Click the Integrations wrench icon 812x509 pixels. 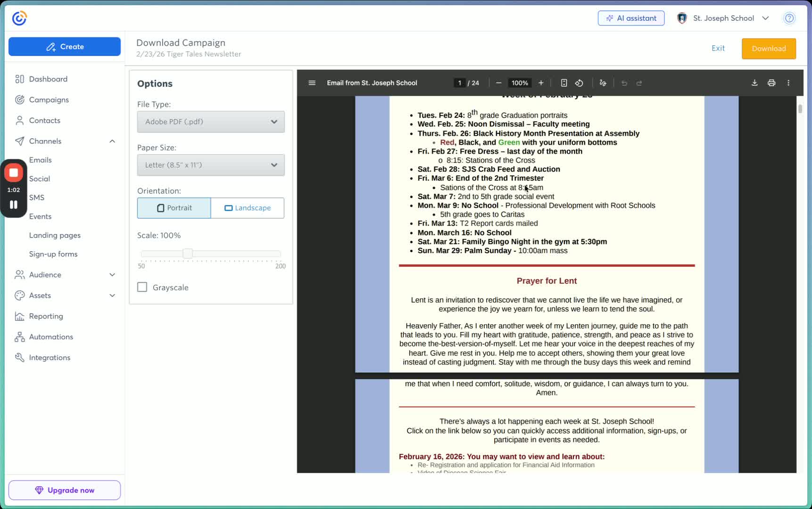(19, 358)
